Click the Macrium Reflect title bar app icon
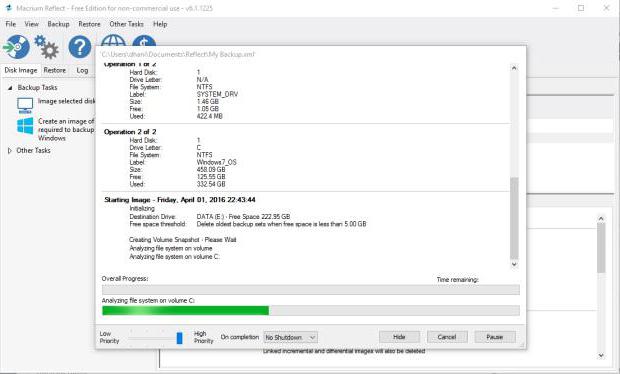This screenshot has width=620, height=374. 8,8
